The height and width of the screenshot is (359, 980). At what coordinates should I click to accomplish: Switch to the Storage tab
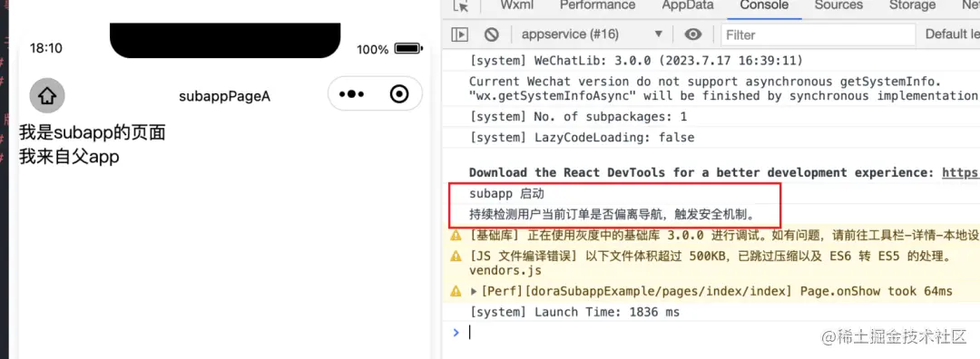point(913,5)
